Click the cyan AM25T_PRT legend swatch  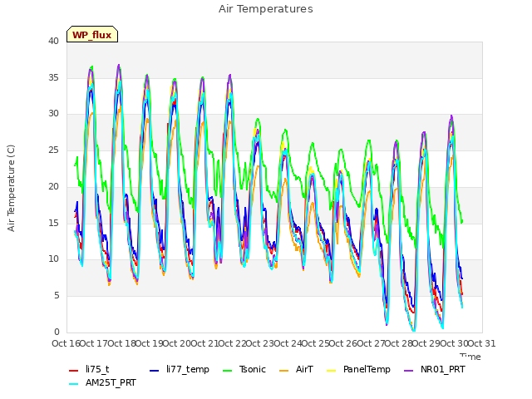coord(74,384)
